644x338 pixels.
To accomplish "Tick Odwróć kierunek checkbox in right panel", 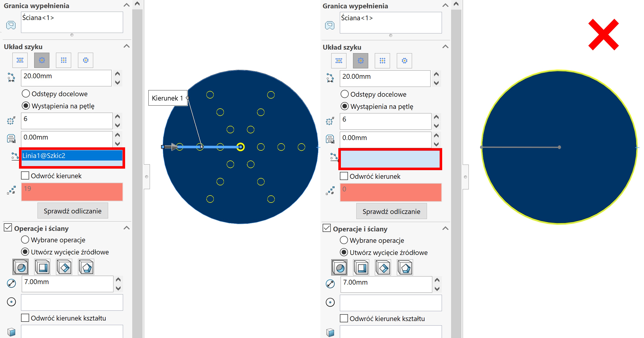I will 344,176.
